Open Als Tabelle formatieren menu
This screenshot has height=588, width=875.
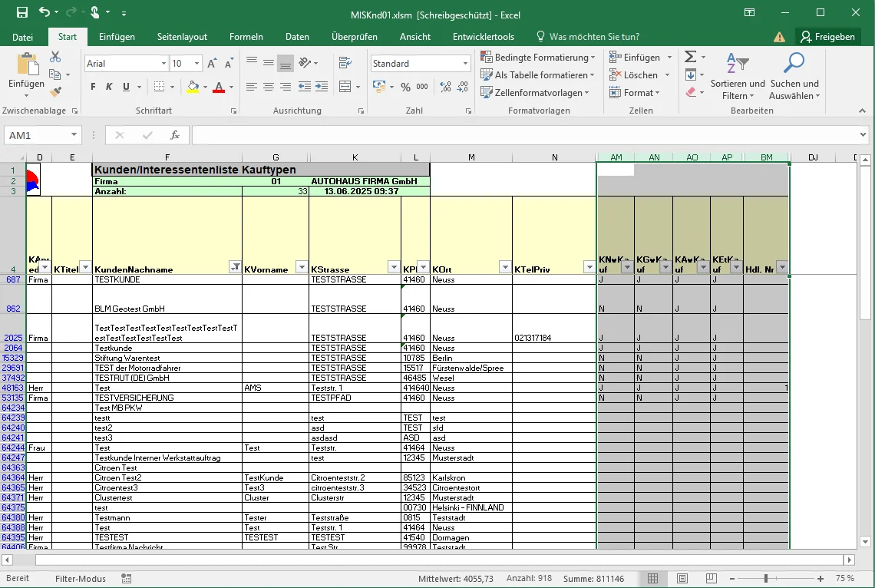537,74
